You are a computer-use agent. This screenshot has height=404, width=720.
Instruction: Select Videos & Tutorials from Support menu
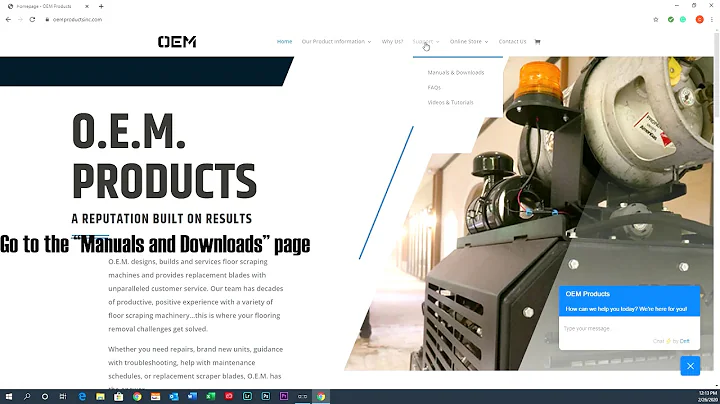450,102
